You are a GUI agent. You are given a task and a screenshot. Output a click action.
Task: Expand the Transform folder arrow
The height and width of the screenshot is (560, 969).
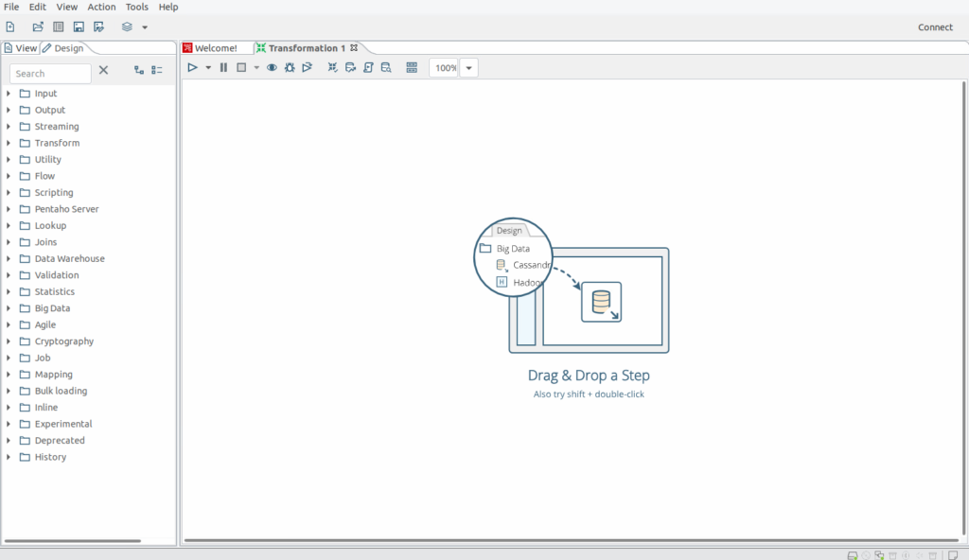click(9, 143)
